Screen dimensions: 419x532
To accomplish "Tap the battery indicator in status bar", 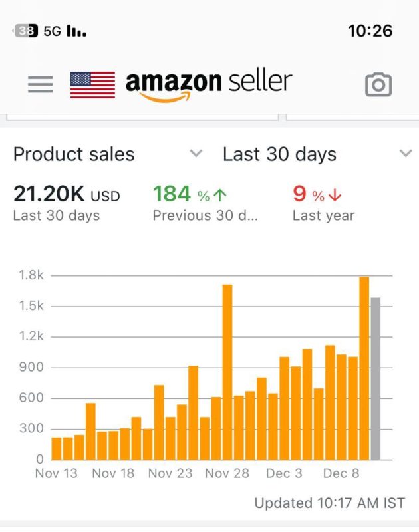I will click(25, 31).
